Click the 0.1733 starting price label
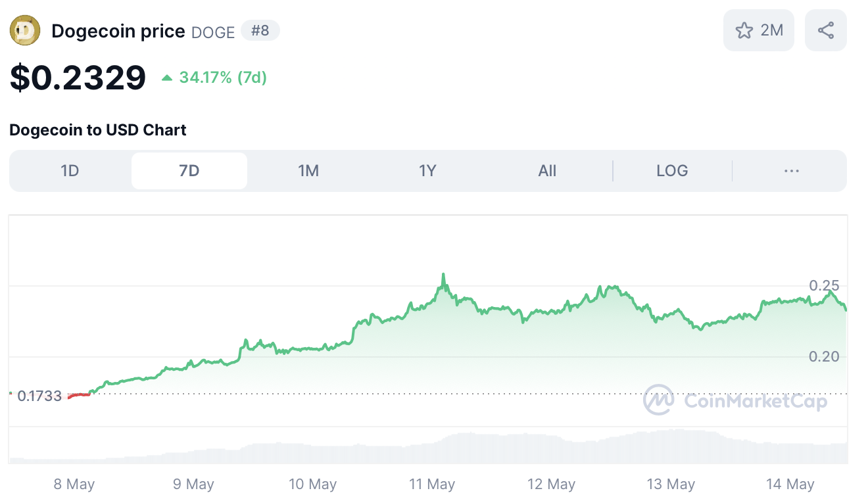Screen dimensions: 868x497 click(x=39, y=396)
